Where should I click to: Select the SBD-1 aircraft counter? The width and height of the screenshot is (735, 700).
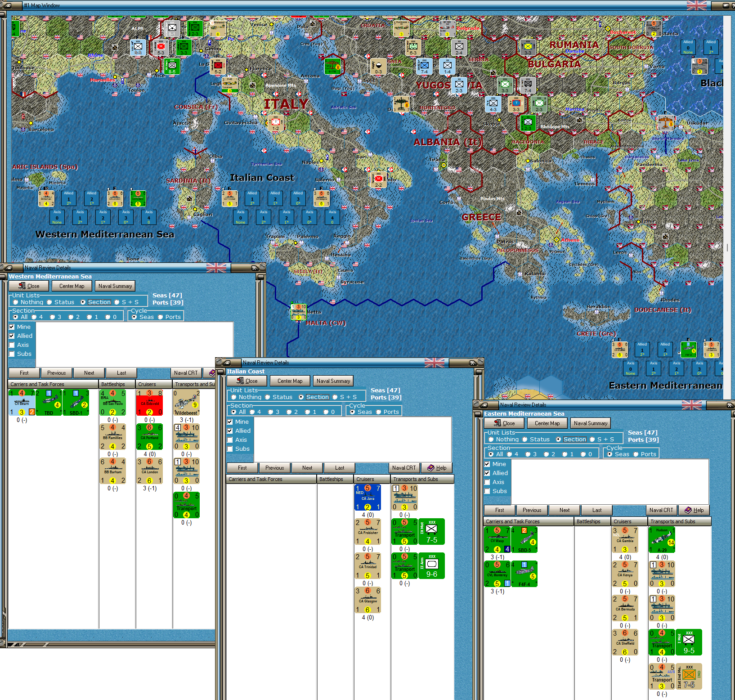(76, 403)
